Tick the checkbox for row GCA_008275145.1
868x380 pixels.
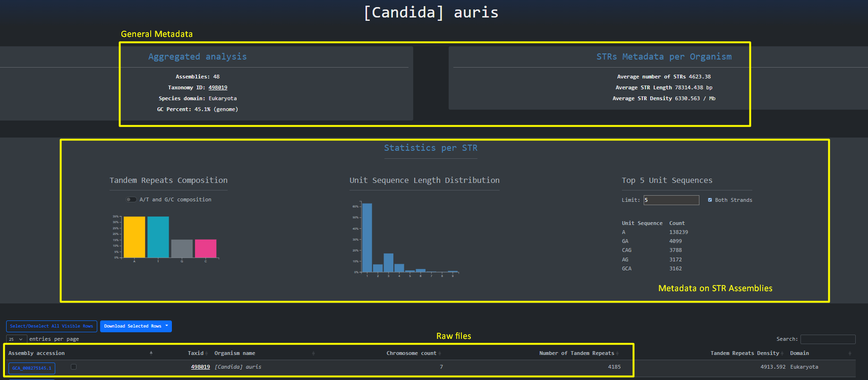[x=74, y=367]
